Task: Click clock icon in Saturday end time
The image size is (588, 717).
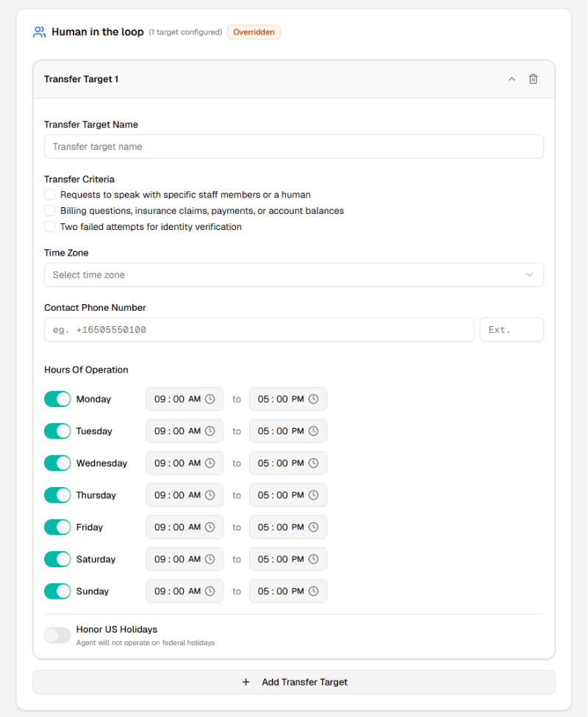Action: click(x=313, y=559)
